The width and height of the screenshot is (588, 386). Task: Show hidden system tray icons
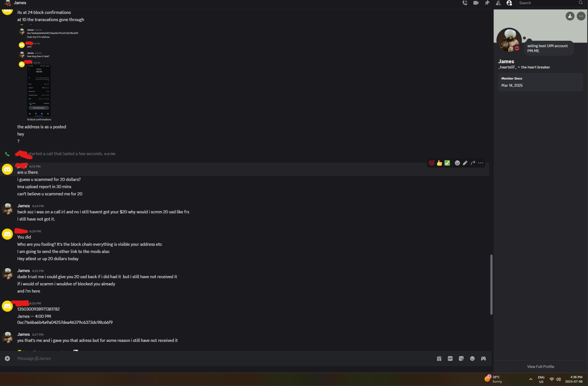click(531, 379)
